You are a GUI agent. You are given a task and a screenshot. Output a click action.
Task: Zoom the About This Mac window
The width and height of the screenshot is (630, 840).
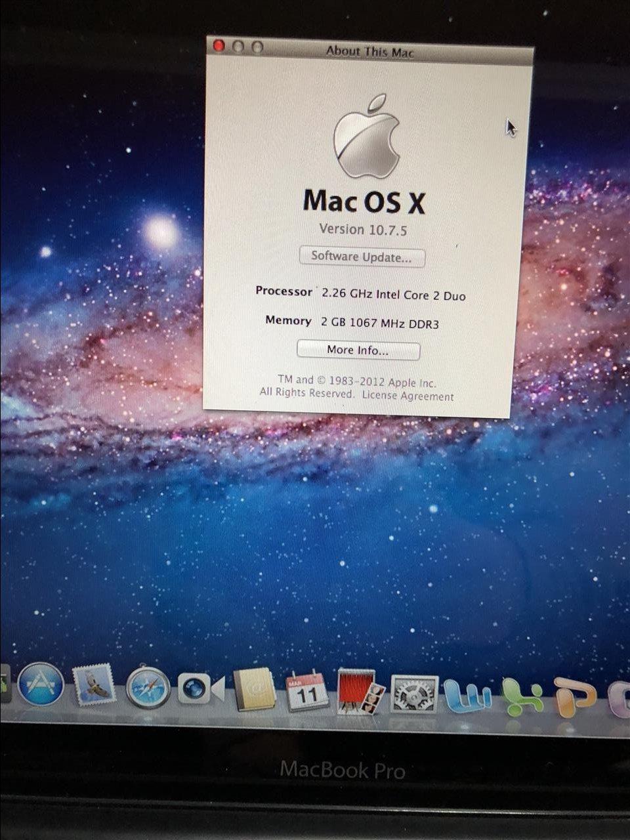pyautogui.click(x=257, y=47)
